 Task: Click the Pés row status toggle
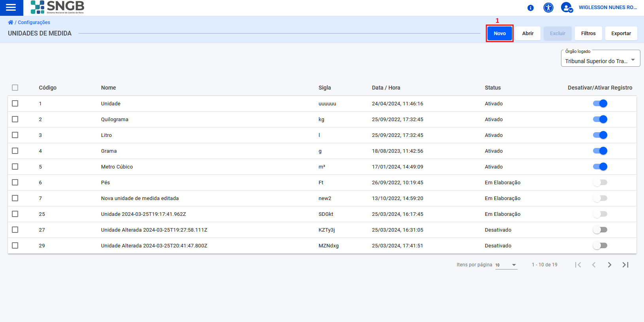(x=600, y=182)
